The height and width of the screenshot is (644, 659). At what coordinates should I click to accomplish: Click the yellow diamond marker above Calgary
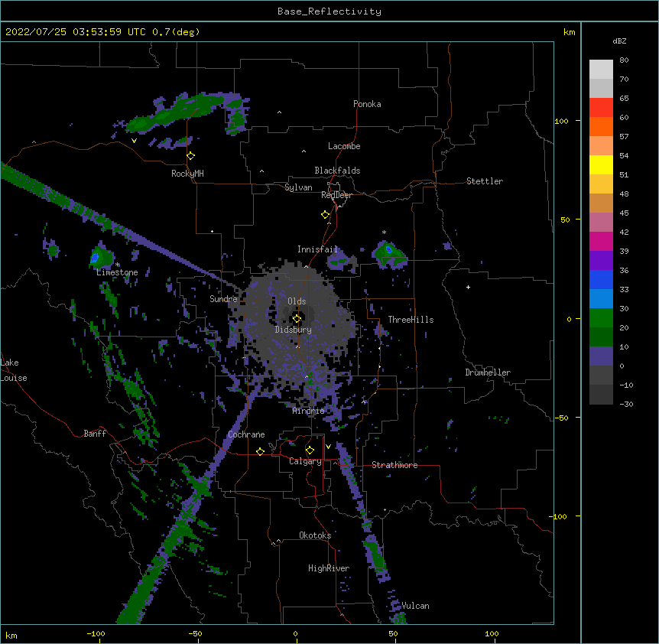[x=310, y=450]
